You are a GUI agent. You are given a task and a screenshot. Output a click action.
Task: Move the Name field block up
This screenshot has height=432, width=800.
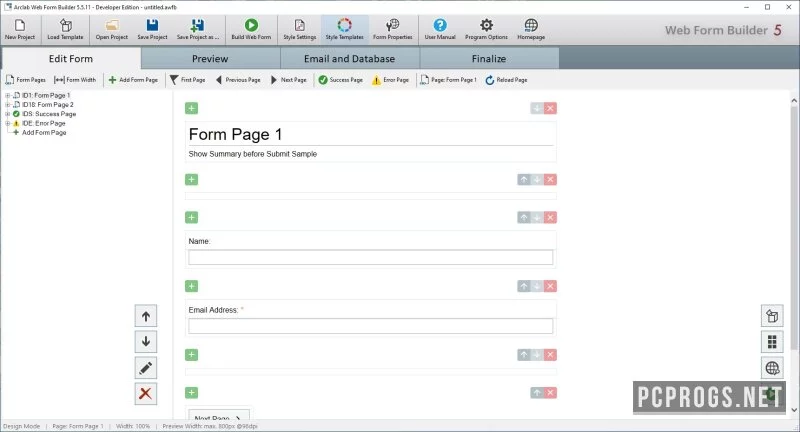[524, 217]
